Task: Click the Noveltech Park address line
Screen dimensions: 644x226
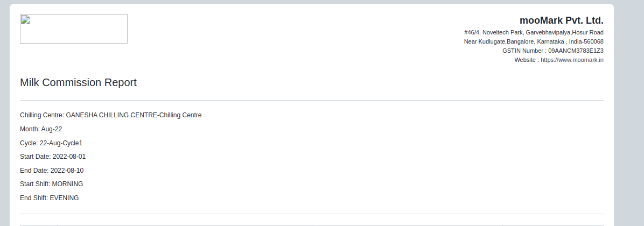Action: (534, 32)
